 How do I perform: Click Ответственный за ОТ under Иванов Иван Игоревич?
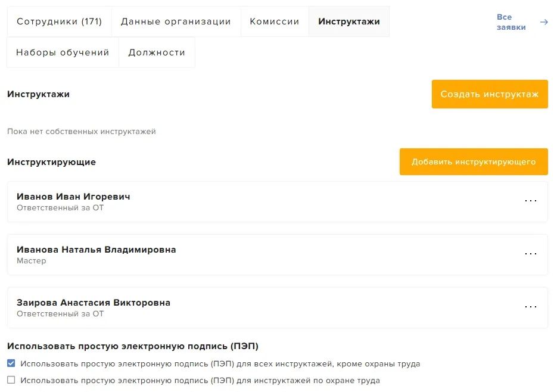pyautogui.click(x=60, y=208)
